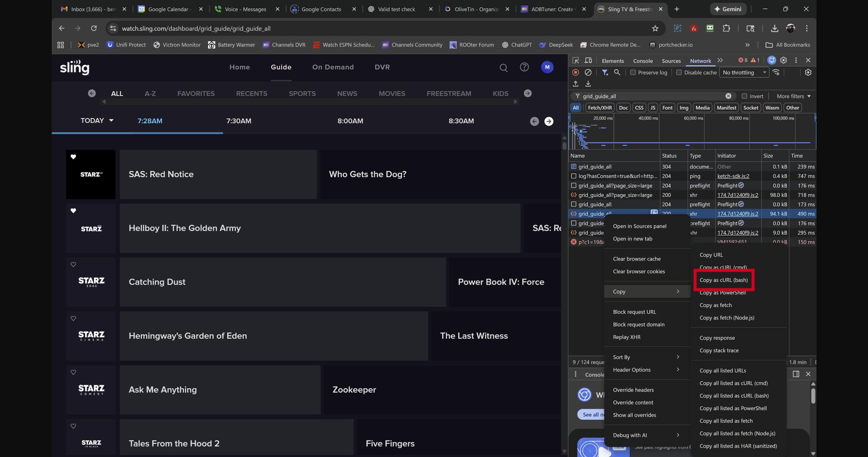868x457 pixels.
Task: Switch to the SPORTS guide tab
Action: coord(302,94)
